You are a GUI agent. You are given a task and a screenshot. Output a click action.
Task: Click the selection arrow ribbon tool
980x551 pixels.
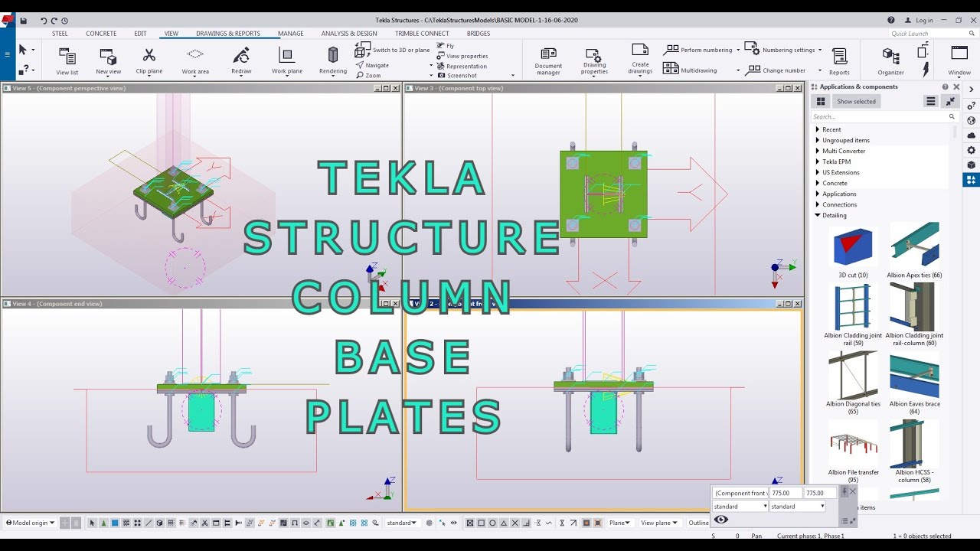click(x=23, y=51)
